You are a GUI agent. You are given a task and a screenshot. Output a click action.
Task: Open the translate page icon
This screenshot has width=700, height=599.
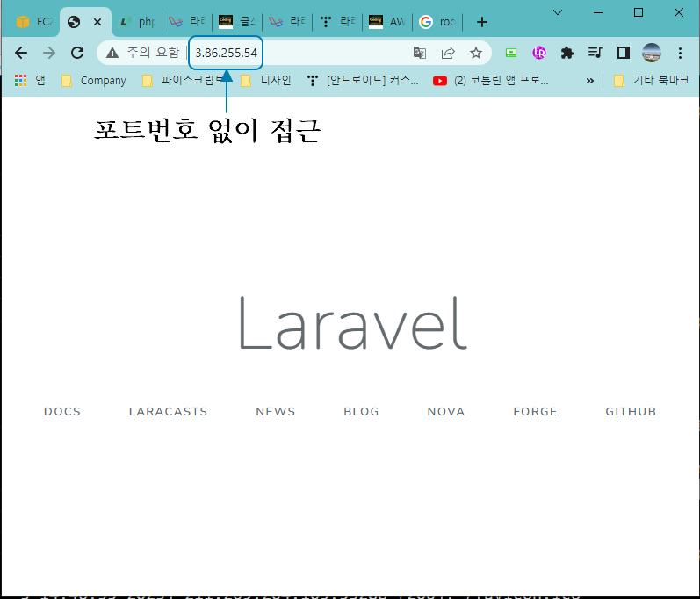click(x=419, y=53)
